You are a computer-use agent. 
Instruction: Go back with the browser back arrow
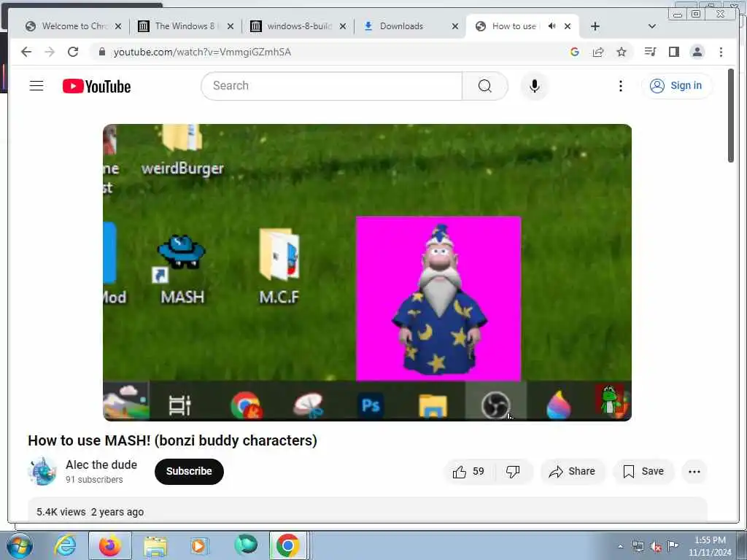click(26, 52)
